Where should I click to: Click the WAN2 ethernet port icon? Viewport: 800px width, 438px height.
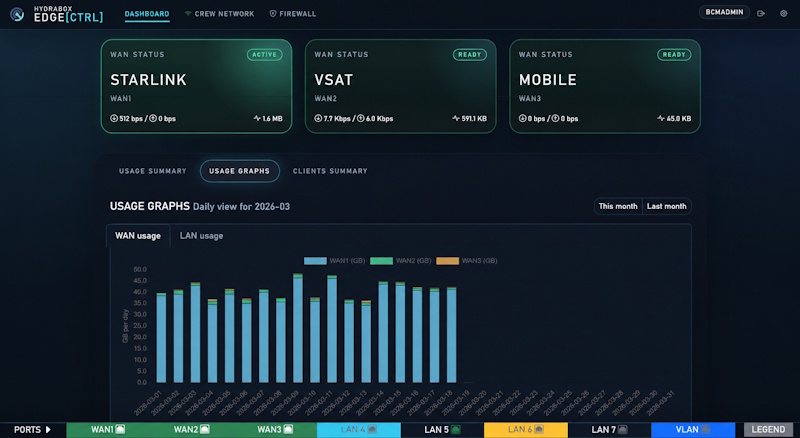coord(205,429)
